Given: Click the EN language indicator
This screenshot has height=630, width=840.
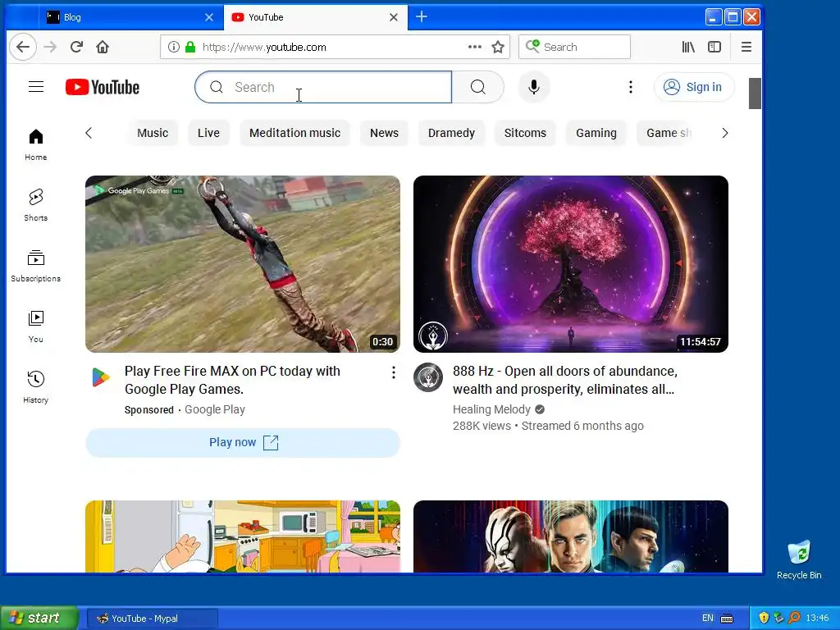Looking at the screenshot, I should point(708,619).
